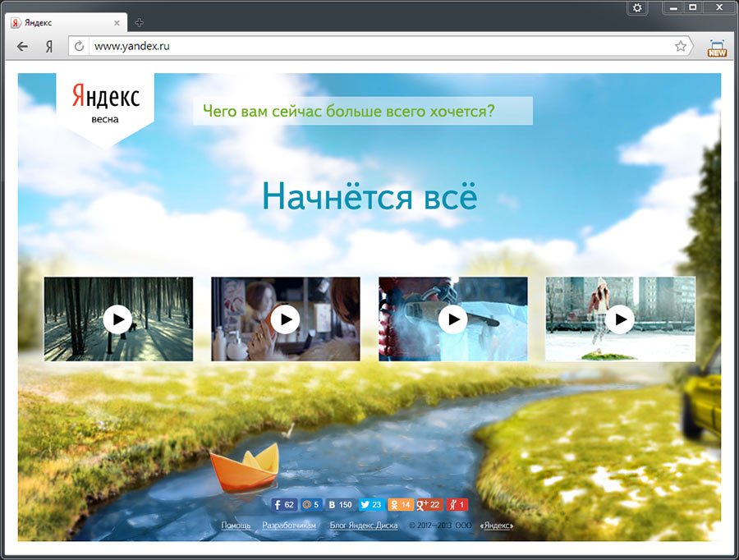Click the red Ya.ru share icon
Image resolution: width=739 pixels, height=560 pixels.
[457, 505]
